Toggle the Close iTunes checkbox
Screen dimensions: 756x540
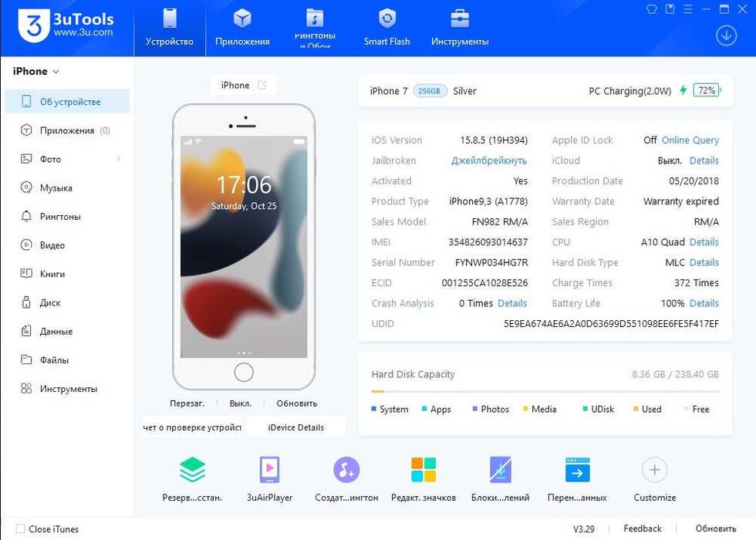[20, 529]
